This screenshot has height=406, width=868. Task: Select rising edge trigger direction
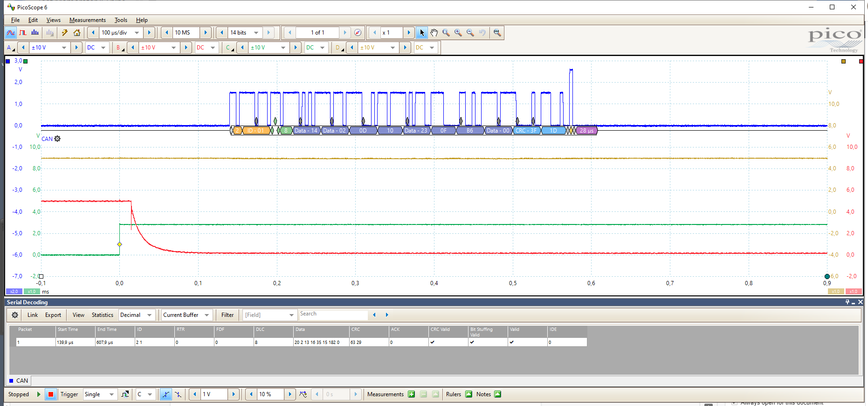165,394
